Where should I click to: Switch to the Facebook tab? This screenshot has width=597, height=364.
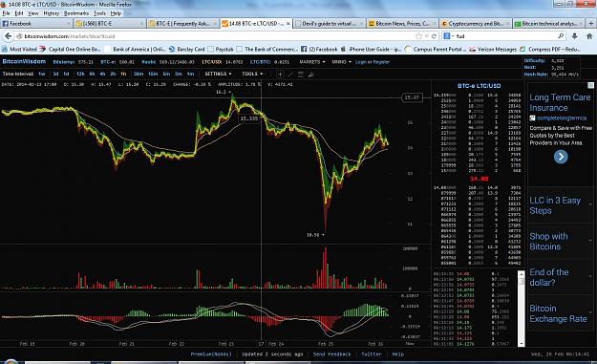click(36, 24)
